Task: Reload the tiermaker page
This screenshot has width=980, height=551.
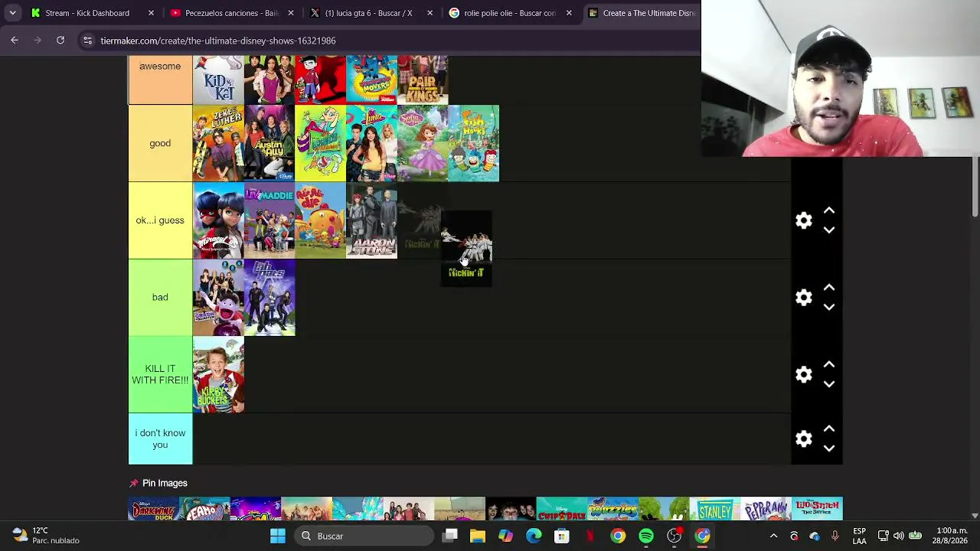Action: tap(60, 41)
